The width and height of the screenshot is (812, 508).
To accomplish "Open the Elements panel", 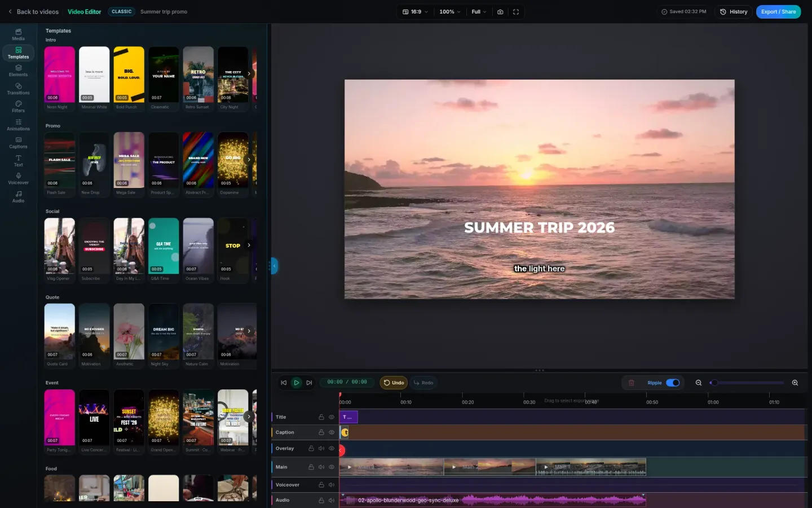I will [18, 71].
